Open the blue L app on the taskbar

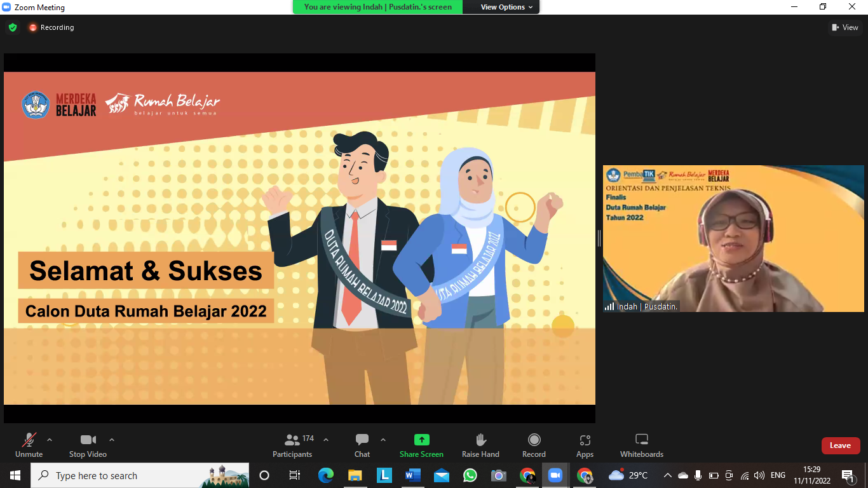[x=384, y=475]
